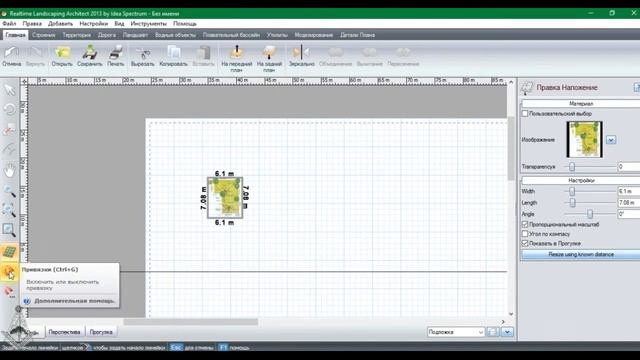Screen dimensions: 640x360
Task: Click the Transparency slider handle
Action: coord(572,167)
